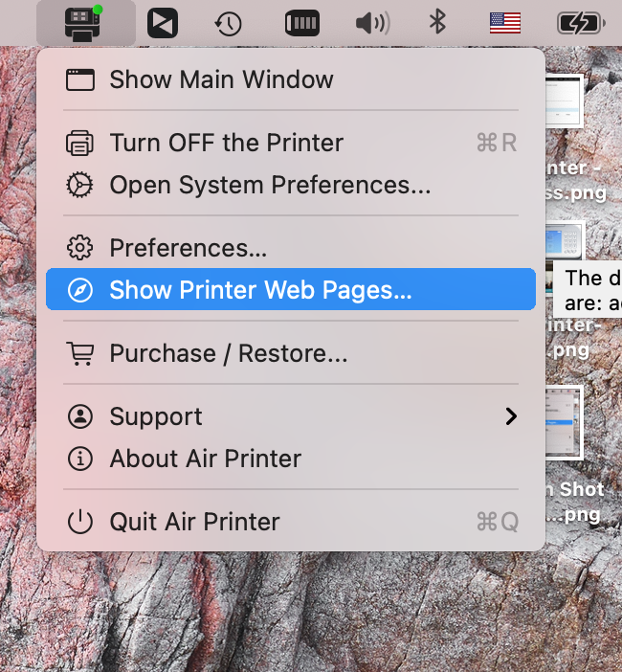Screen dimensions: 622x672
Task: Select About Air Printer
Action: coord(291,459)
